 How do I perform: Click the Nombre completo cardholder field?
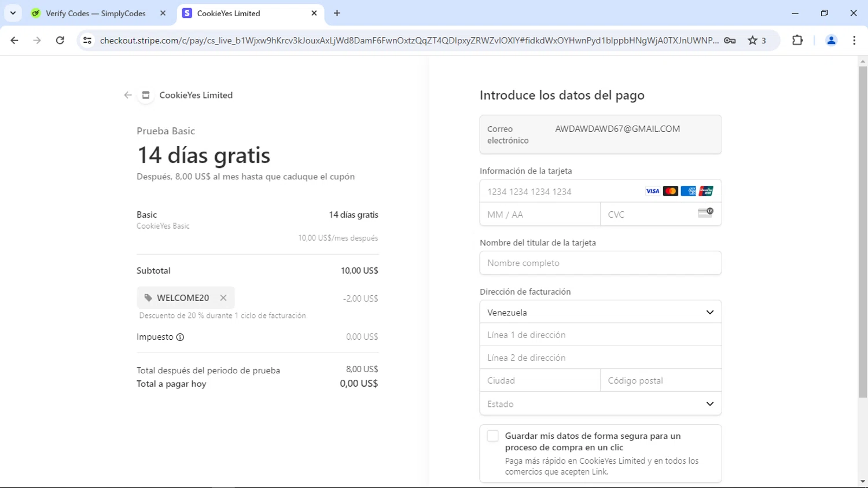click(x=601, y=263)
